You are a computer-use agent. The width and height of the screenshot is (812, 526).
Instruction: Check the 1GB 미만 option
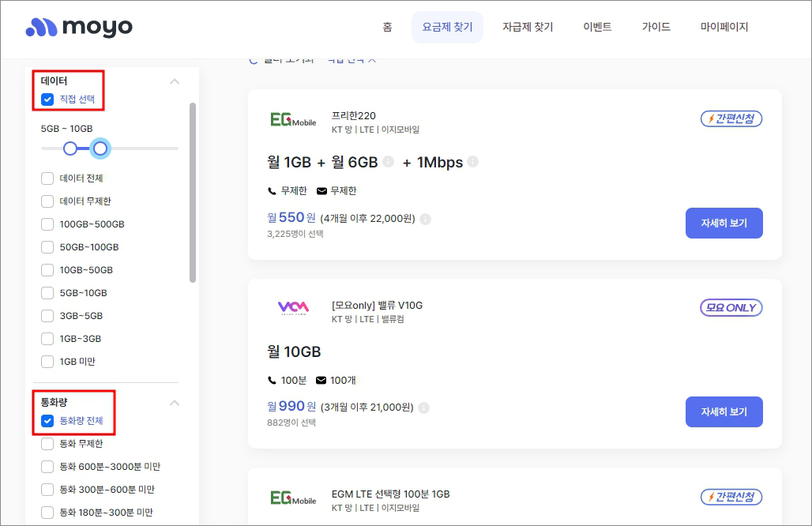click(x=47, y=362)
